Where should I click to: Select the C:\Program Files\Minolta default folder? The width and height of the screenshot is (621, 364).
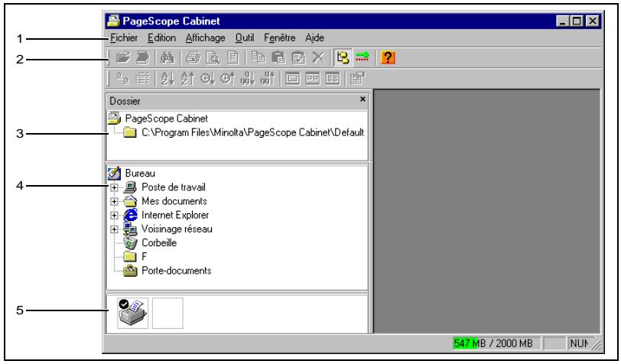coord(252,132)
